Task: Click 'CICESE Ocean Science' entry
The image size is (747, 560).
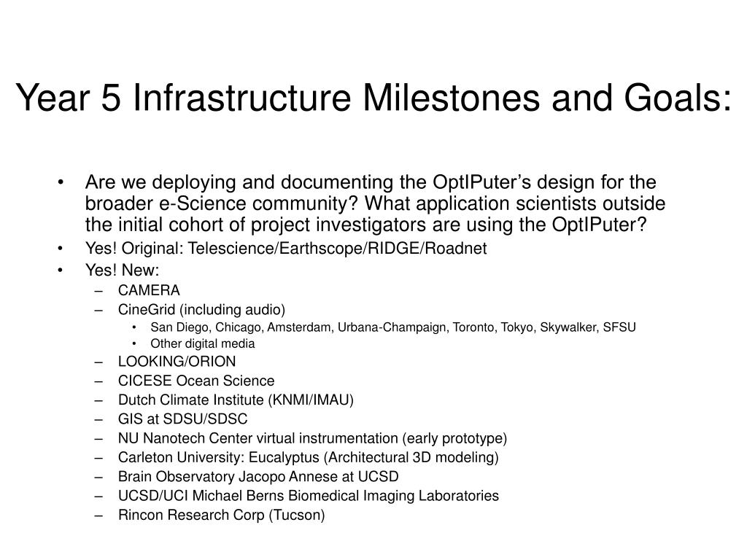Action: tap(196, 381)
